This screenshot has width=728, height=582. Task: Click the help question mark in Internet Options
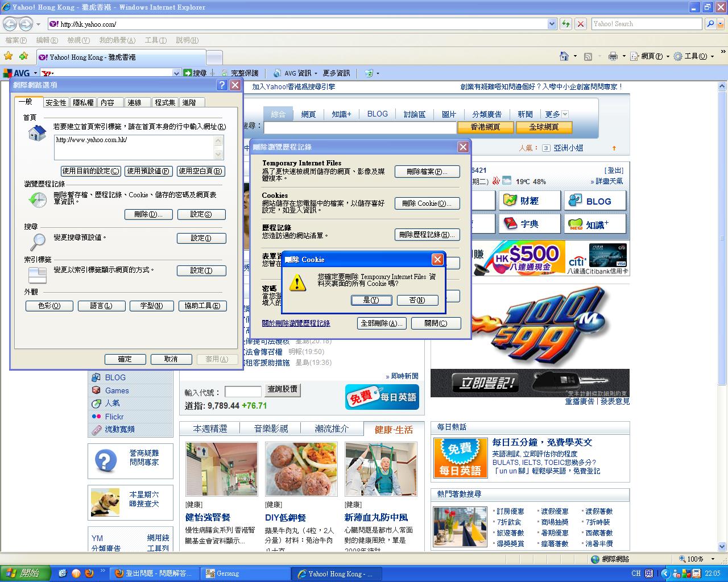222,85
